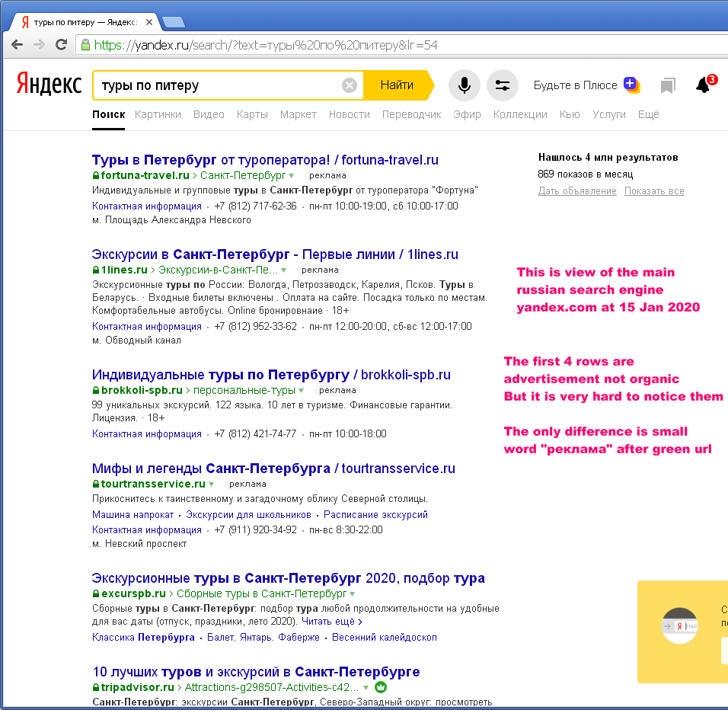The image size is (728, 710).
Task: Click the green TripAdvisor verified badge icon
Action: click(381, 687)
